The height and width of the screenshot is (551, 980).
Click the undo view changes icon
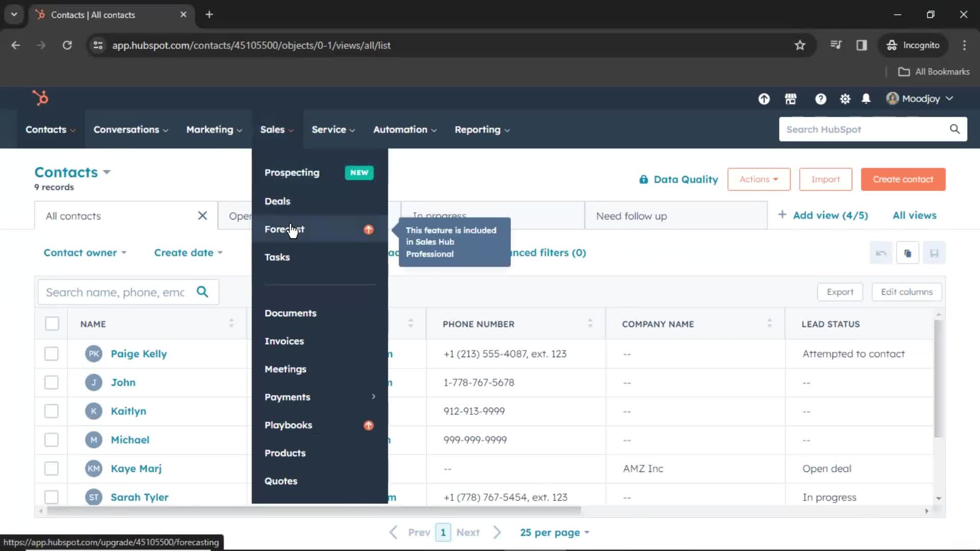pyautogui.click(x=881, y=253)
